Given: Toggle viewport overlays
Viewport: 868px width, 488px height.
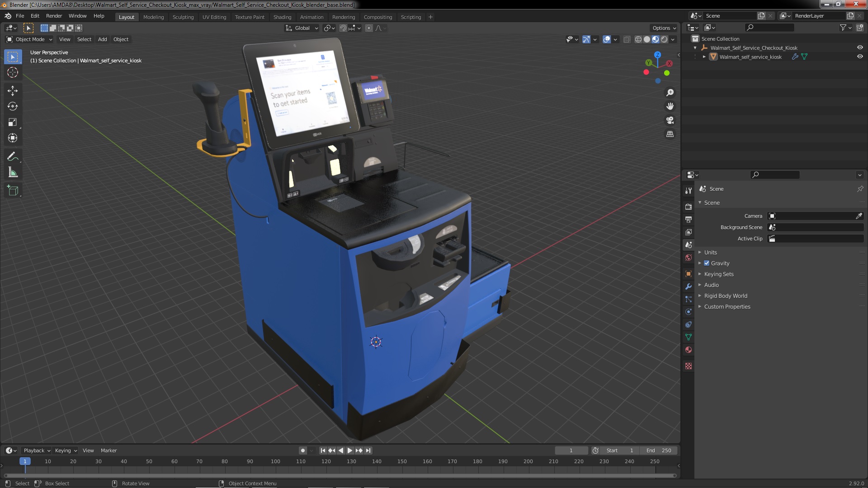Looking at the screenshot, I should [x=607, y=39].
